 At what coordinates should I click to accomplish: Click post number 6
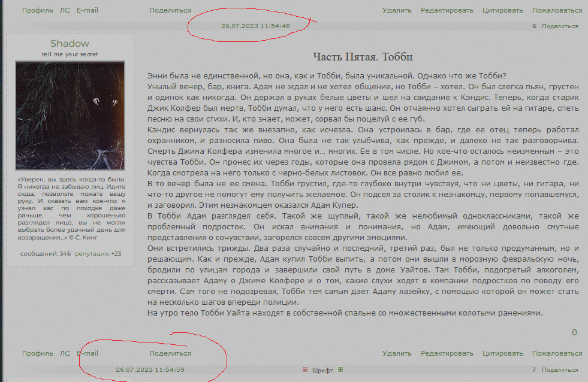tap(534, 26)
